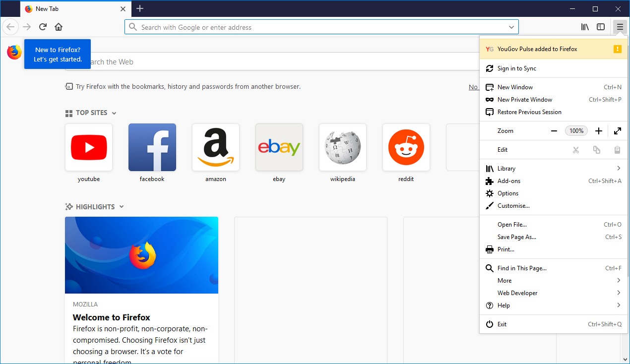Click the Firefox logo on new tab page
This screenshot has width=630, height=364.
(x=14, y=52)
